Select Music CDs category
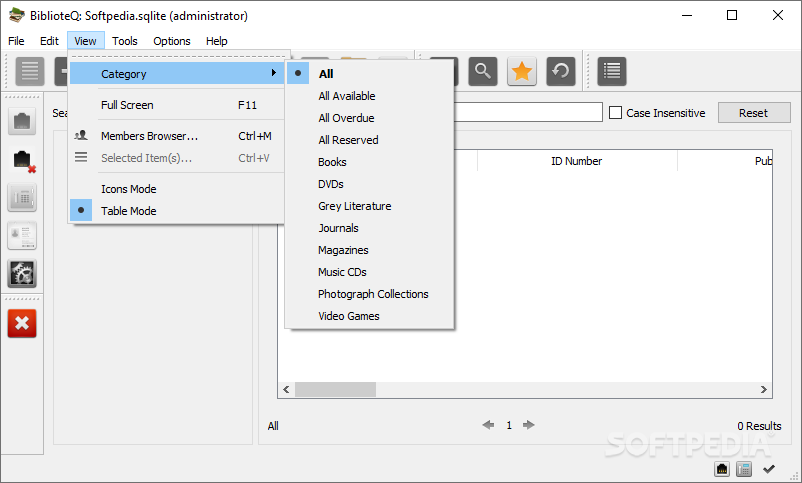802x483 pixels. (x=369, y=272)
